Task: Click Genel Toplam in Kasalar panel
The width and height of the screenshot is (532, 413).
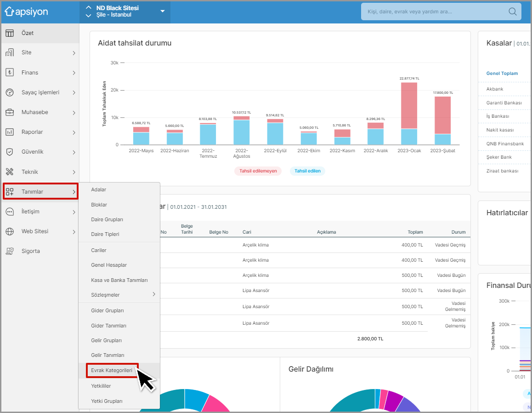Action: pos(502,74)
